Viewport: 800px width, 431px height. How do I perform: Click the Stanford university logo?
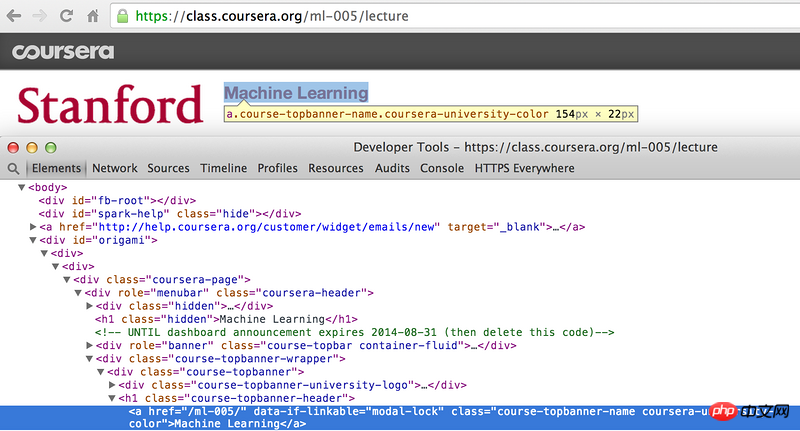pyautogui.click(x=110, y=105)
